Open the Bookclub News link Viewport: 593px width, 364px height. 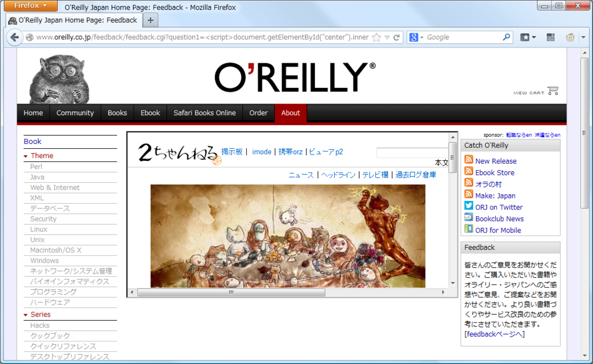[x=499, y=219]
